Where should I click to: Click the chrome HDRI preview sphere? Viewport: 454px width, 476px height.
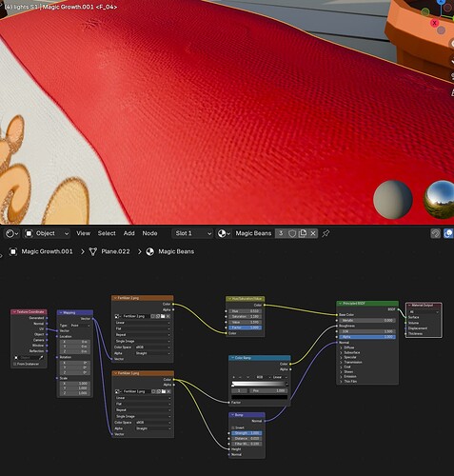click(x=440, y=199)
